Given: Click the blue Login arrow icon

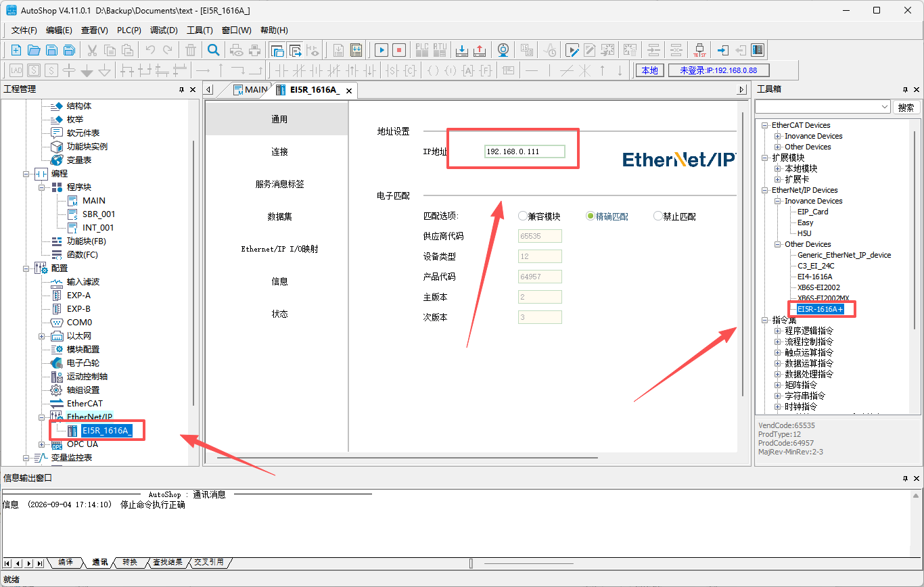Looking at the screenshot, I should (x=723, y=50).
